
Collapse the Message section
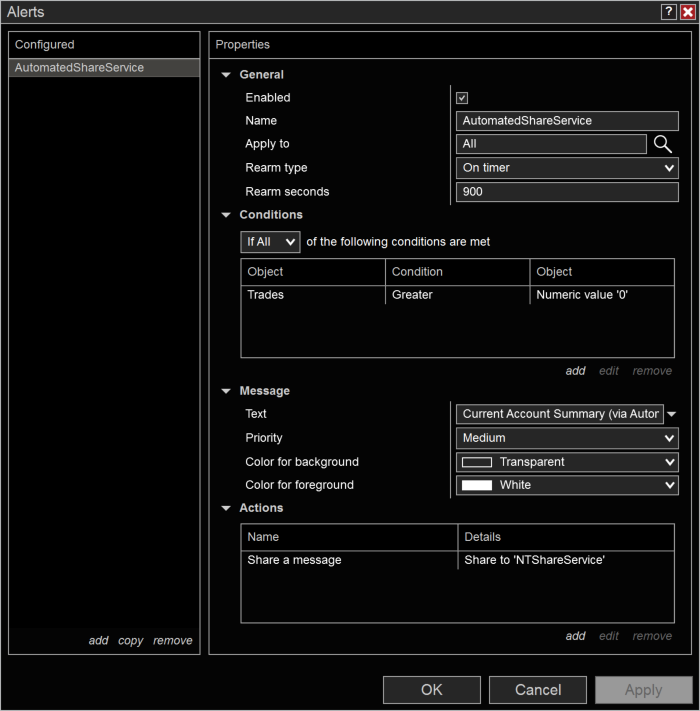[226, 391]
